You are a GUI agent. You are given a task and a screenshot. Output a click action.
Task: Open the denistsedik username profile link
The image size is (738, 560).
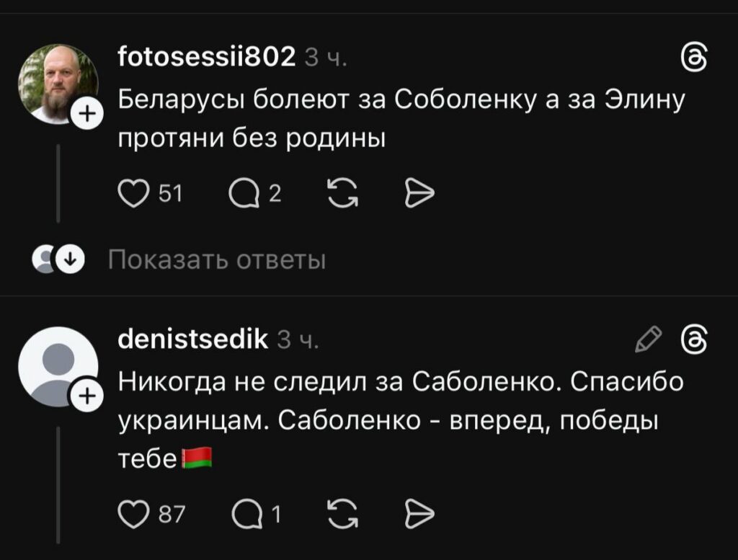tap(193, 337)
